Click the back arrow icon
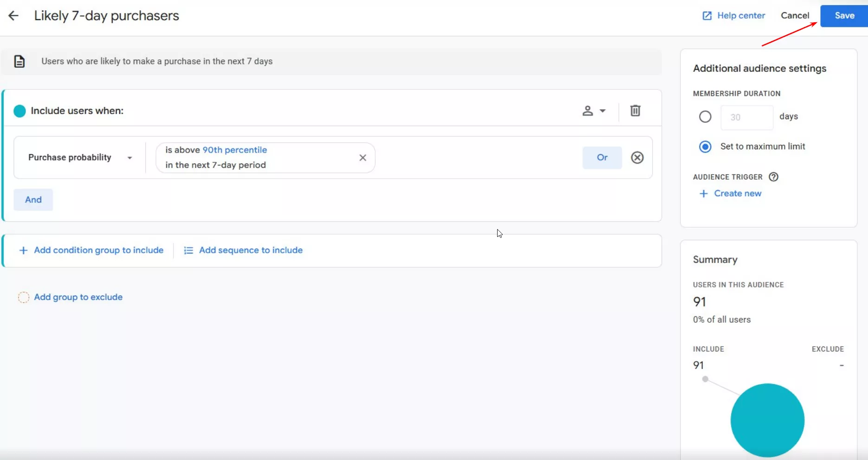This screenshot has height=460, width=868. [13, 16]
